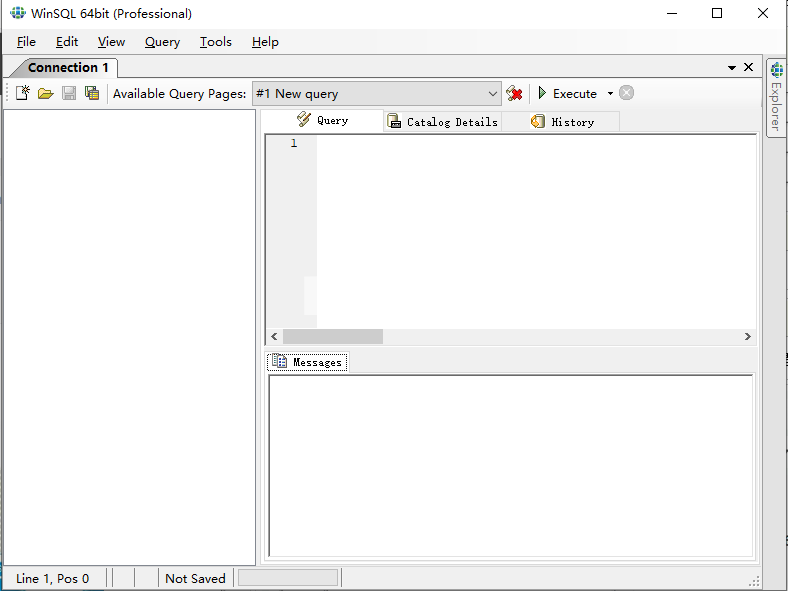Open the Help menu
Image resolution: width=788 pixels, height=591 pixels.
pos(265,42)
